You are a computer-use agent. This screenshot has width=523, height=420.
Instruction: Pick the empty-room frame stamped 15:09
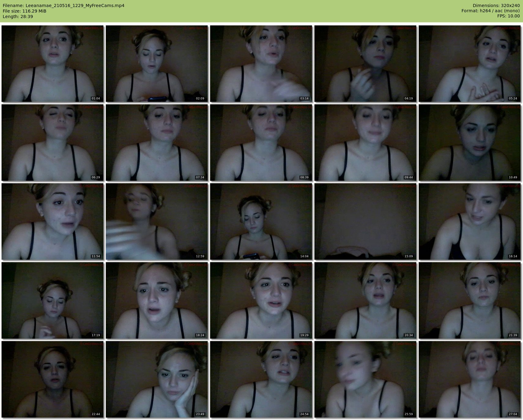point(365,221)
